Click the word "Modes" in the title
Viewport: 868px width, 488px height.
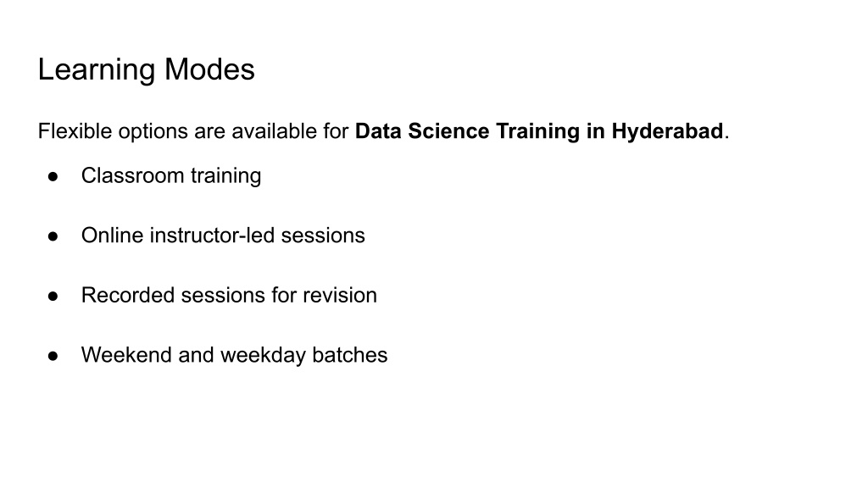click(209, 69)
